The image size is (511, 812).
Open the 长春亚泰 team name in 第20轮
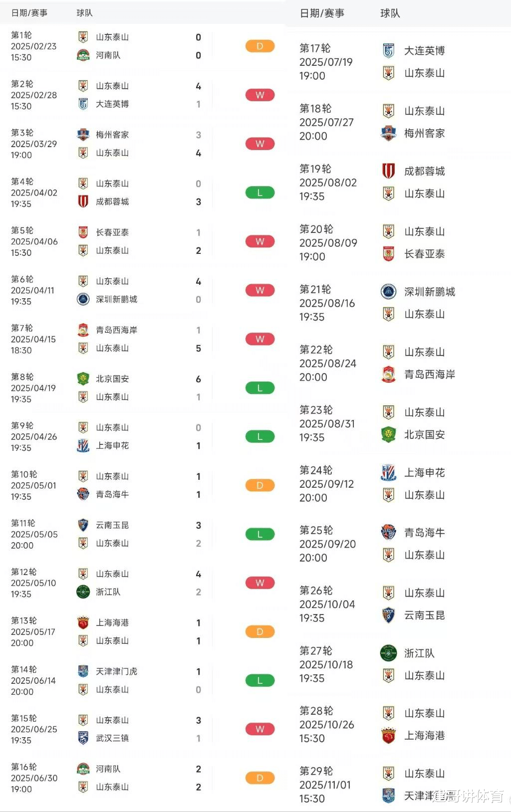(424, 254)
